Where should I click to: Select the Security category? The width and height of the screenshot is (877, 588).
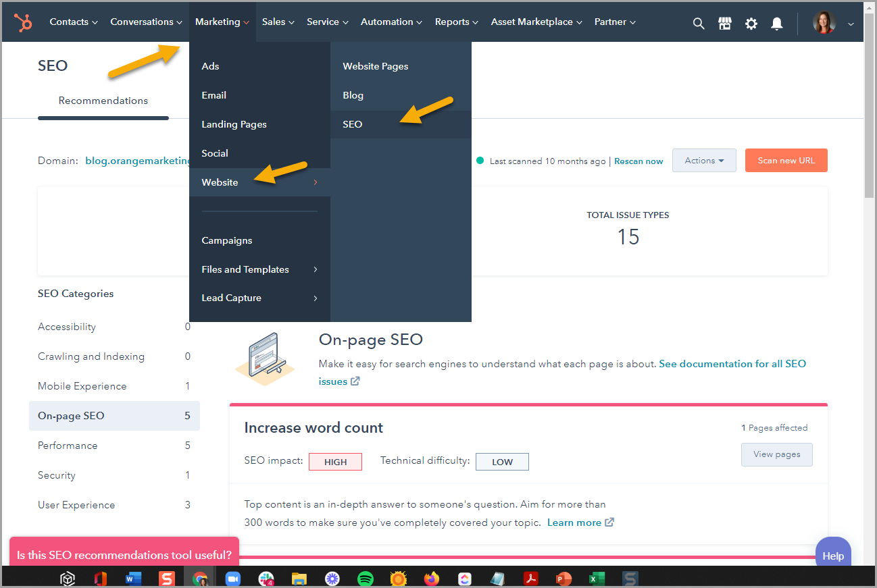[114, 475]
